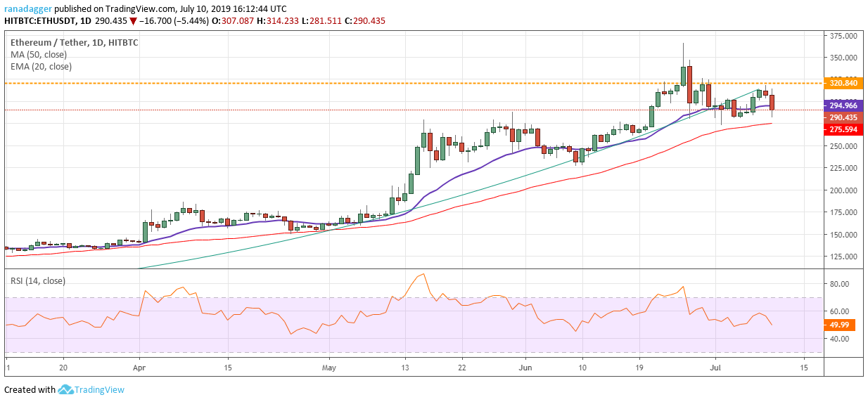Click the 375.000 price axis label
Image resolution: width=868 pixels, height=402 pixels.
[x=843, y=35]
